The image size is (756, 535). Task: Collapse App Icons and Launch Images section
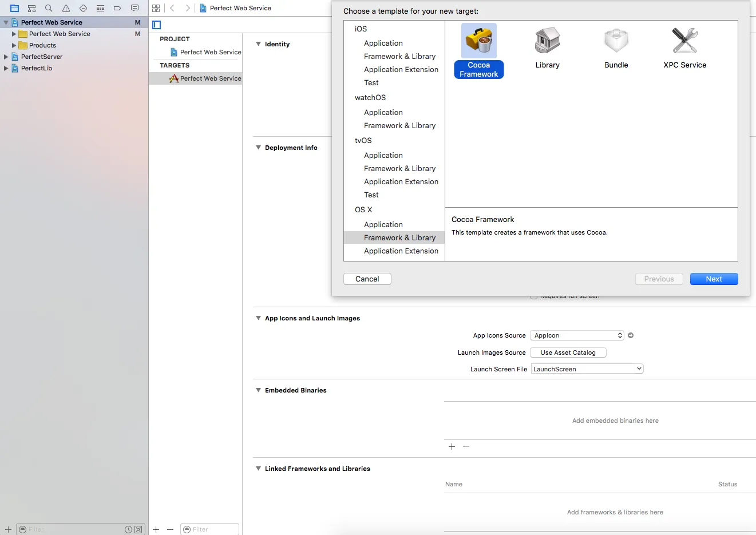click(258, 318)
